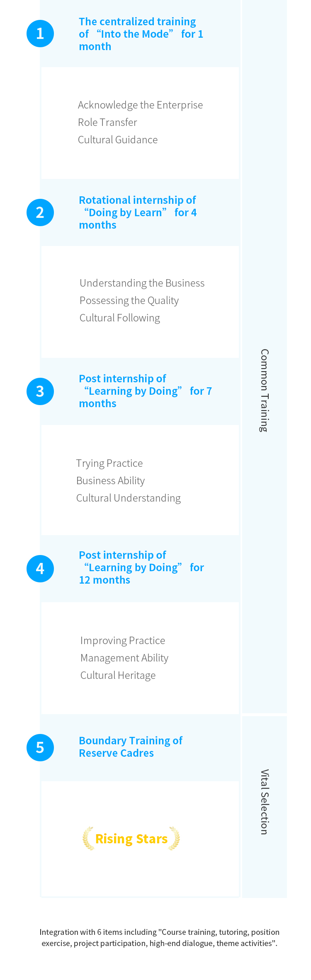Select Post internship for 12 months heading
Image resolution: width=311 pixels, height=980 pixels.
pos(141,567)
